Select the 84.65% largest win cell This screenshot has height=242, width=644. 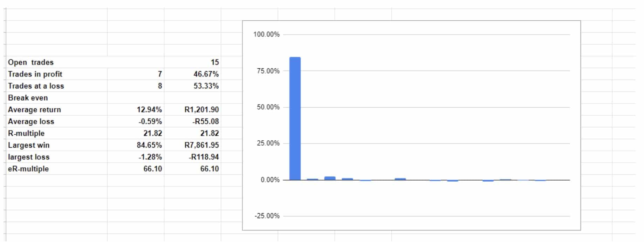[136, 146]
